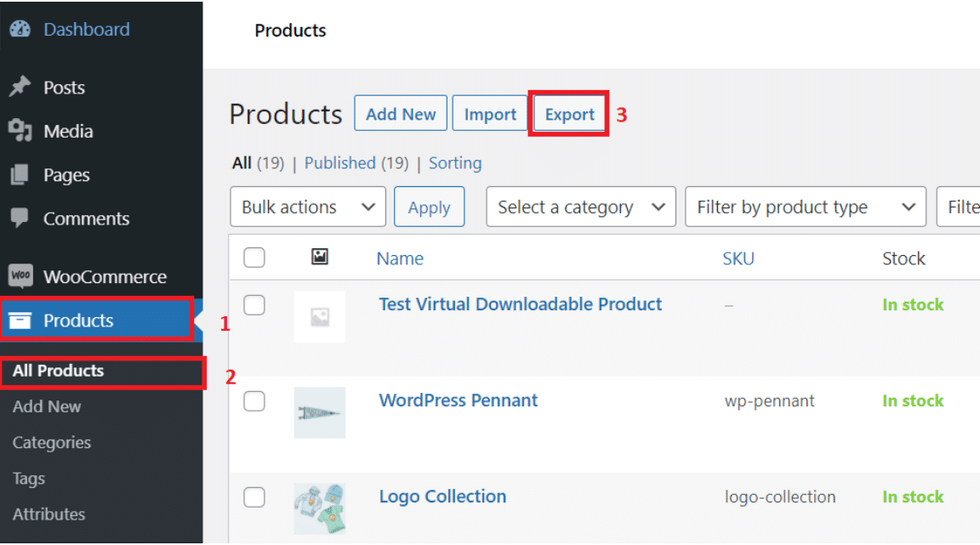This screenshot has height=545, width=980.
Task: Click the Products archive box icon
Action: pos(20,321)
